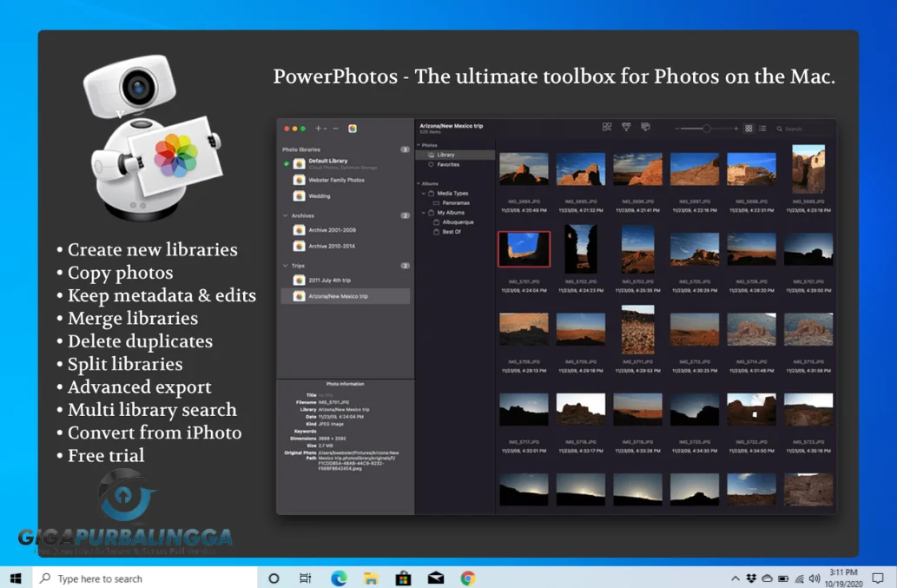Image resolution: width=897 pixels, height=588 pixels.
Task: Click the Windows Start button
Action: 16,578
